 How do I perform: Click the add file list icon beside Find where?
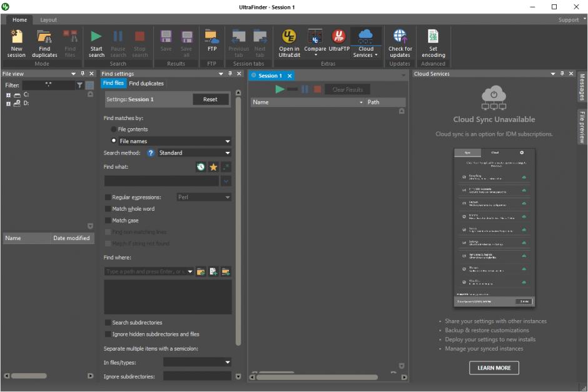click(x=213, y=272)
